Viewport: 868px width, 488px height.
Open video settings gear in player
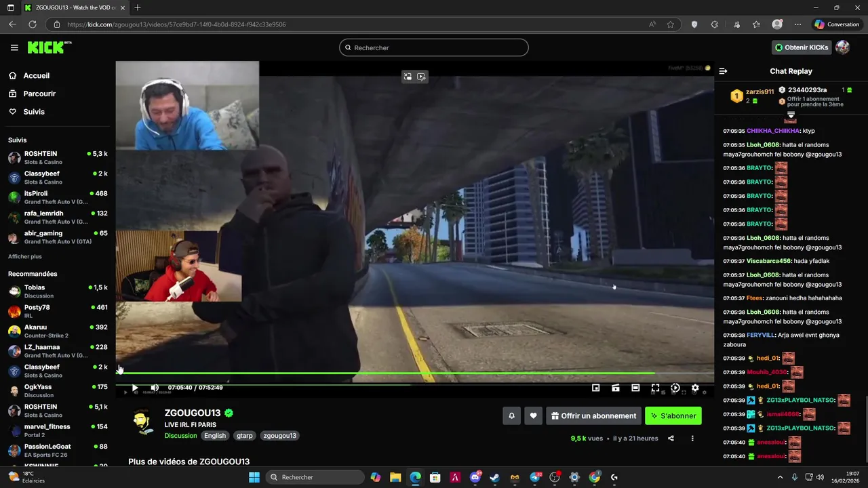(x=695, y=388)
